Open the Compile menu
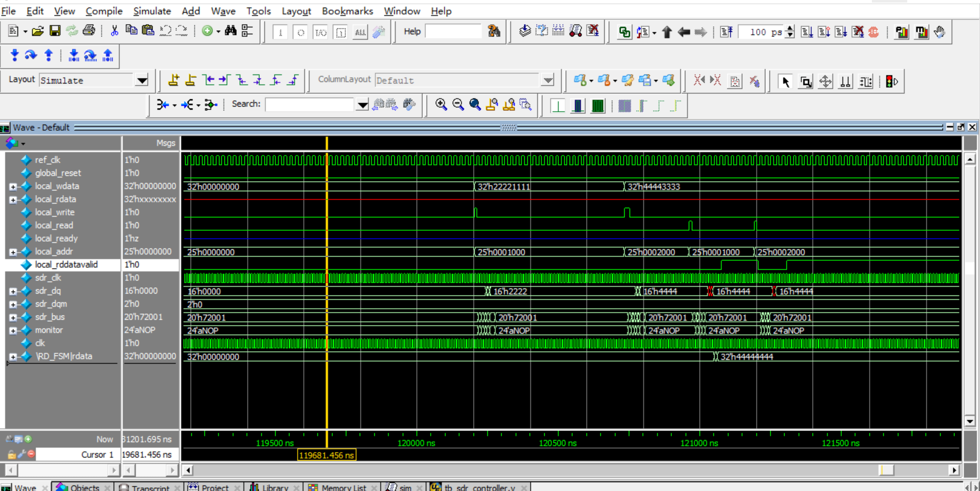The image size is (980, 491). click(x=104, y=11)
